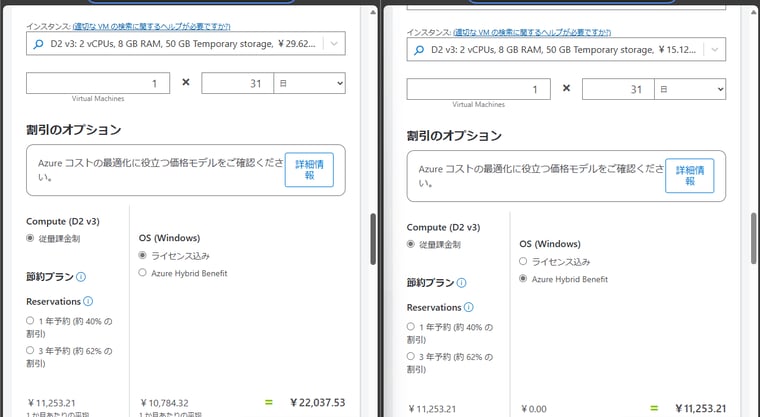The height and width of the screenshot is (417, 760).
Task: Open info icon beside right Reservations
Action: pos(468,307)
